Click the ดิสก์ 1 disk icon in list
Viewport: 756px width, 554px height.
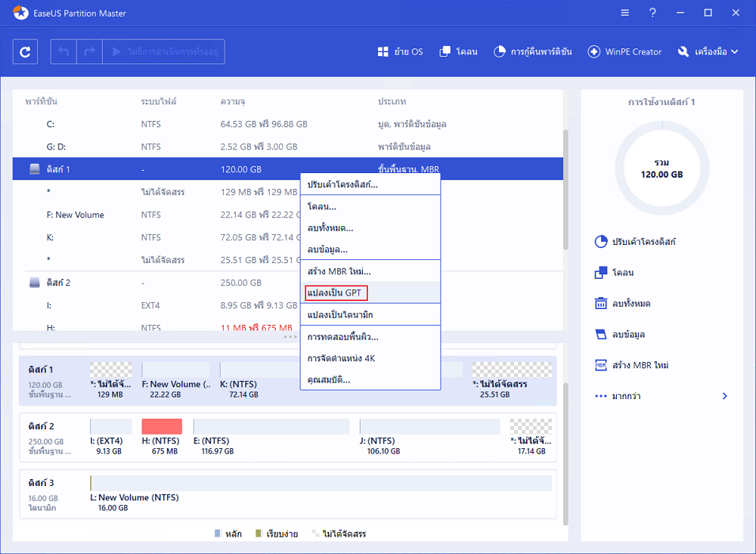point(35,169)
